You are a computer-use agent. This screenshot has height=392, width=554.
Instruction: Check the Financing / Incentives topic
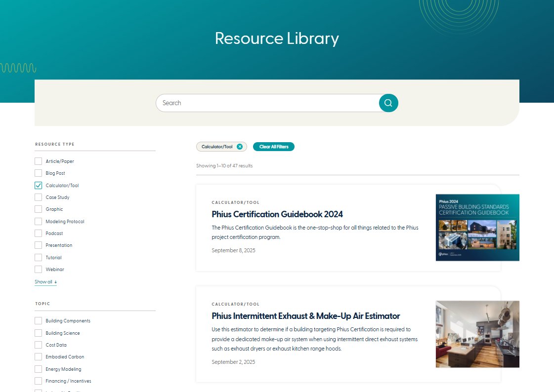38,381
